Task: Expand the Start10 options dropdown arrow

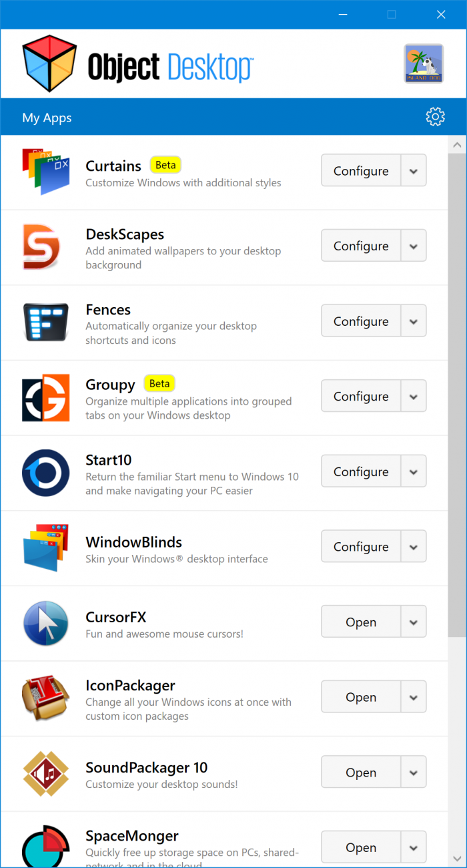Action: click(414, 471)
